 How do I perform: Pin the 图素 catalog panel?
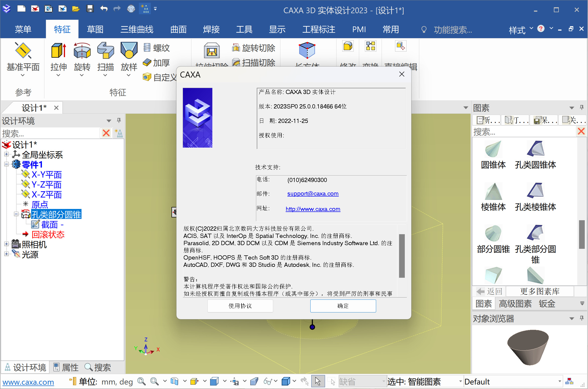(x=582, y=107)
